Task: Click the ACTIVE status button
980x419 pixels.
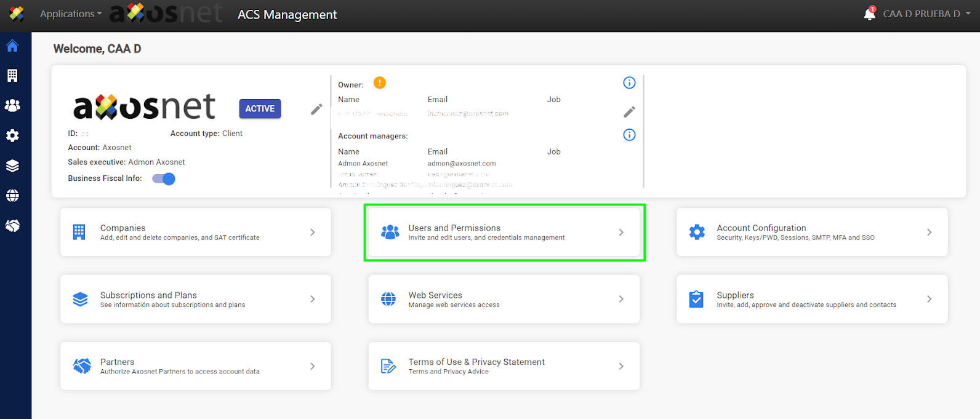Action: click(260, 109)
